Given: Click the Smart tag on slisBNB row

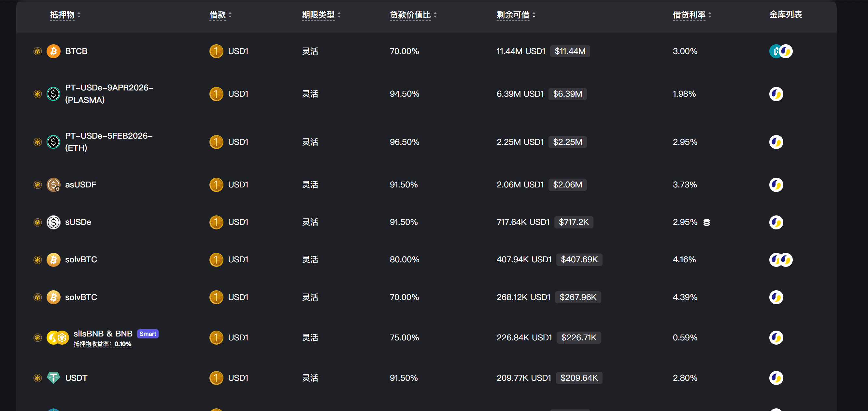Looking at the screenshot, I should click(x=148, y=334).
